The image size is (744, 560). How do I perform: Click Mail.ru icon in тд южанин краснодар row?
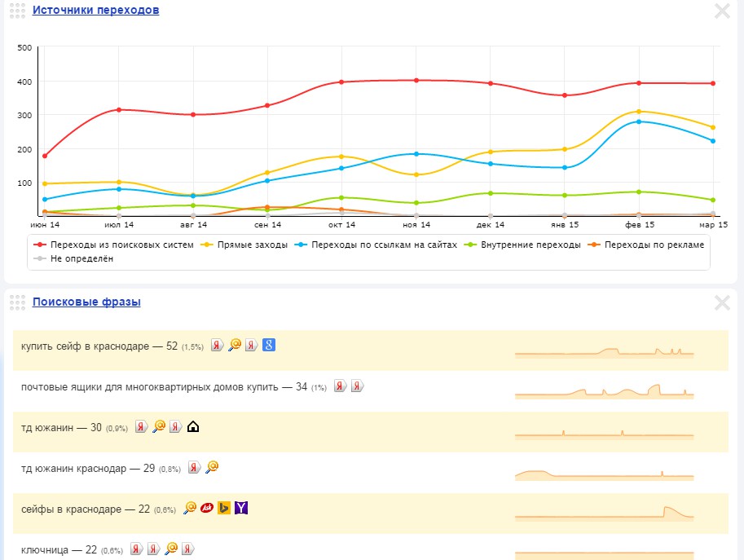pos(212,467)
